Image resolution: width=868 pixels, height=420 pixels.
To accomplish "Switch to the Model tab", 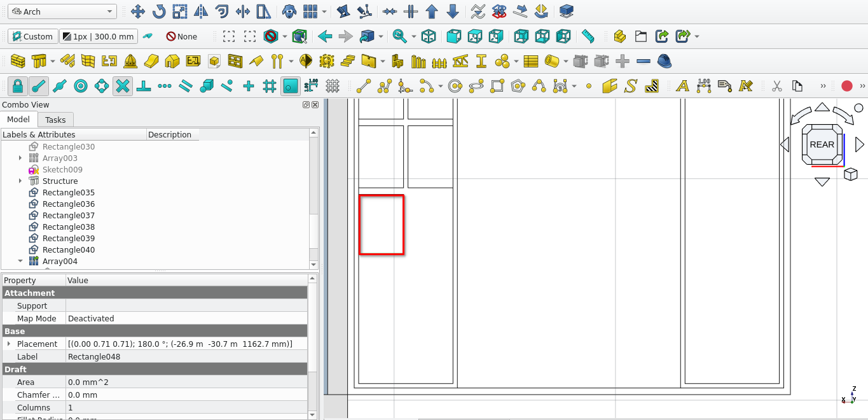I will 18,120.
